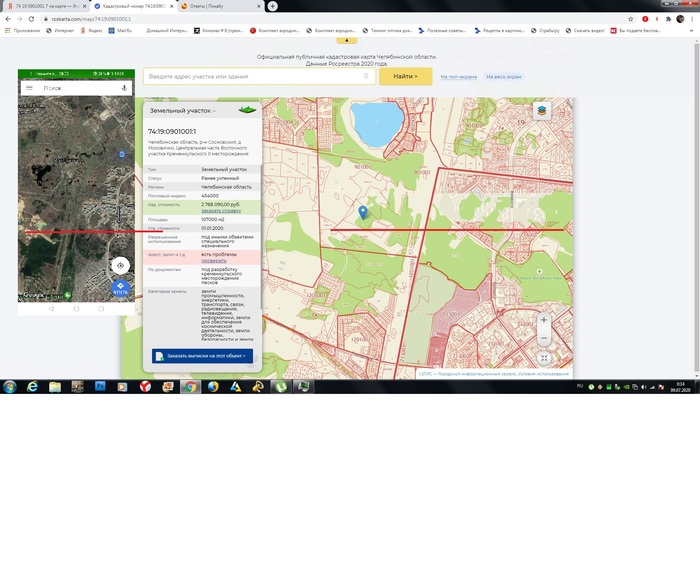This screenshot has width=700, height=569.
Task: Click 'Заказать выписки на этот объект' button
Action: coord(203,355)
